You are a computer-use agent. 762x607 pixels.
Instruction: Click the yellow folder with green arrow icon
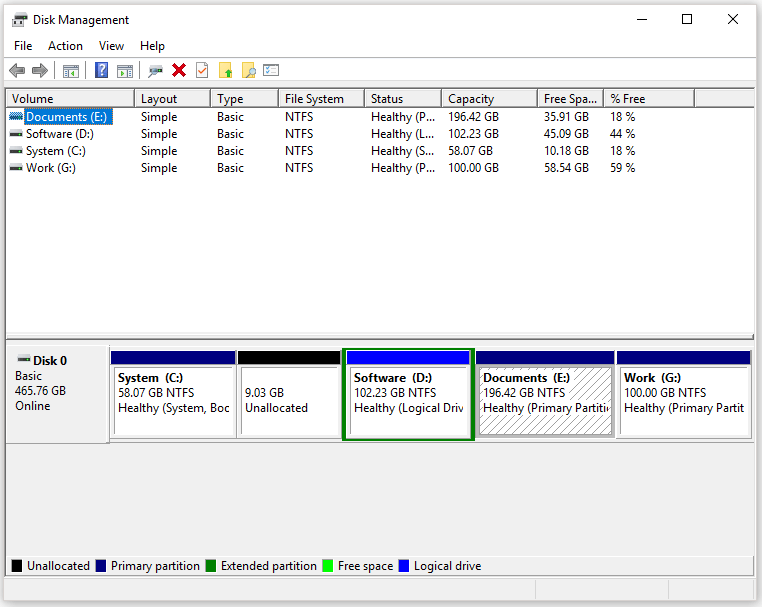225,70
